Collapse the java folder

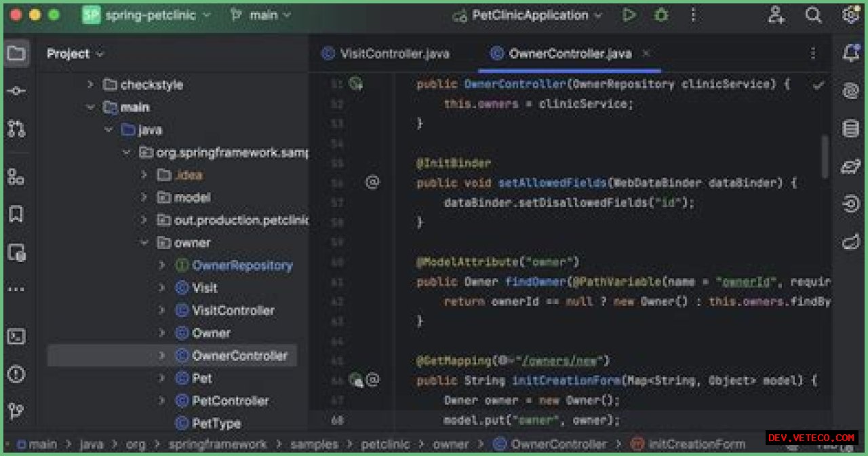click(x=108, y=130)
